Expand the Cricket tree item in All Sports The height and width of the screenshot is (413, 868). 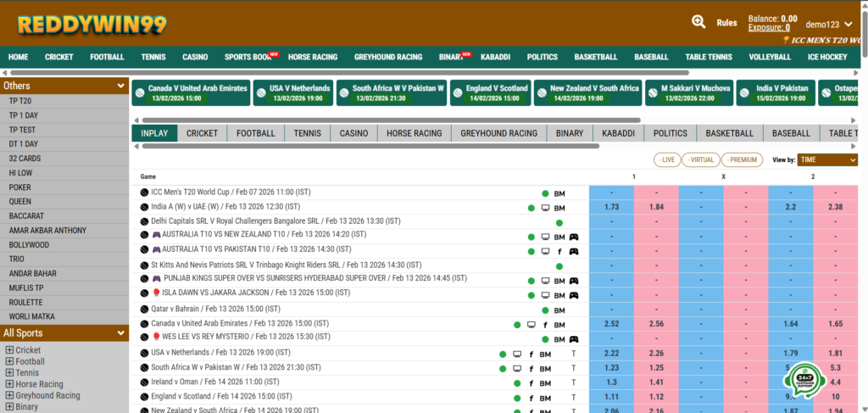9,350
